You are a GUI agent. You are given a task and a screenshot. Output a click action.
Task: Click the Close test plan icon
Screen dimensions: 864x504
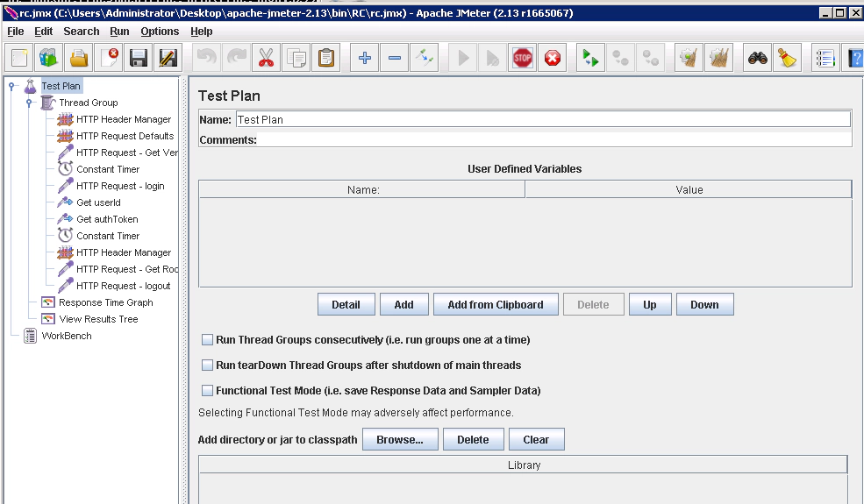[109, 57]
